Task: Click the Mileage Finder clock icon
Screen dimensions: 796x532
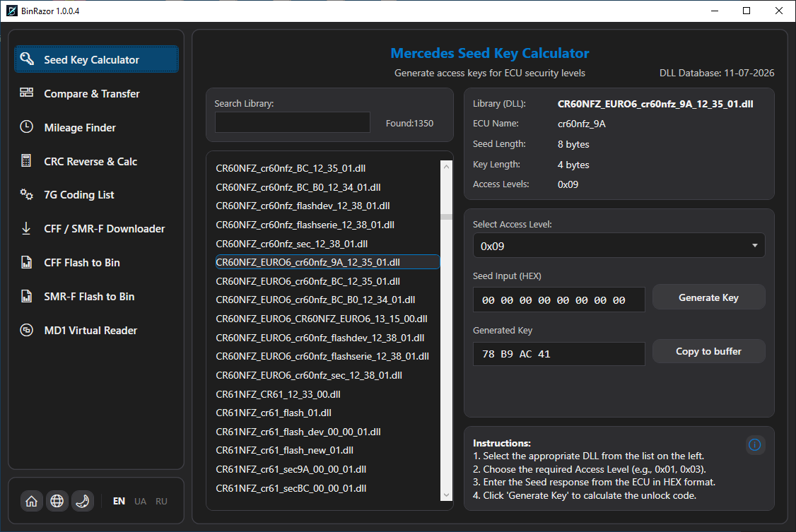Action: (x=26, y=126)
